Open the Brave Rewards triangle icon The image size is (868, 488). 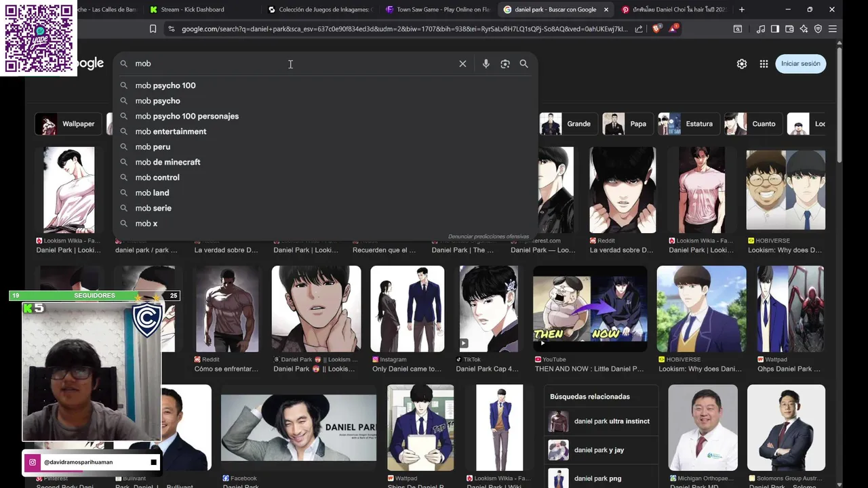click(673, 28)
